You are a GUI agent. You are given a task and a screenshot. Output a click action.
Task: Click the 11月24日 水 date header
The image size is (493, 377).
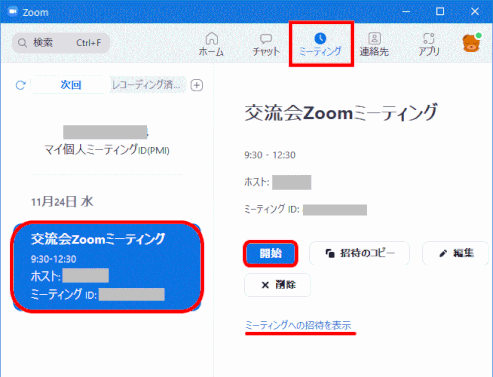pyautogui.click(x=62, y=202)
